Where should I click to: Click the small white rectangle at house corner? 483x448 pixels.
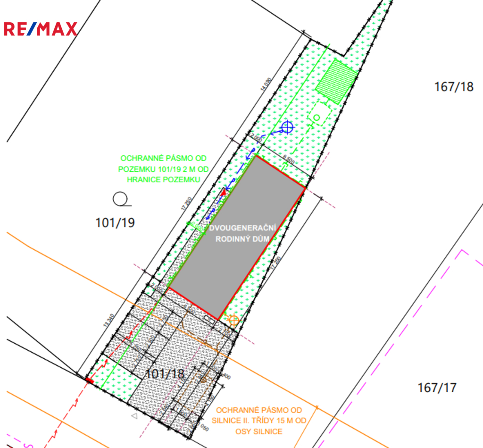pos(208,320)
